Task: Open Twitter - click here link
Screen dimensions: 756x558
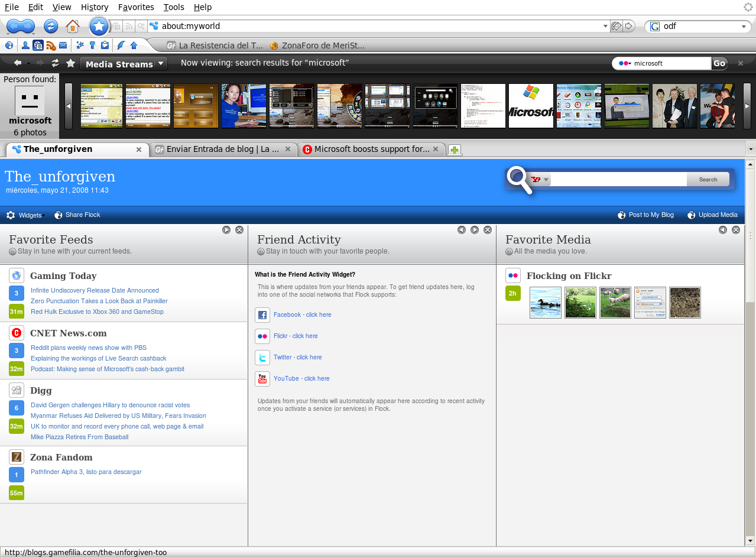Action: tap(297, 358)
